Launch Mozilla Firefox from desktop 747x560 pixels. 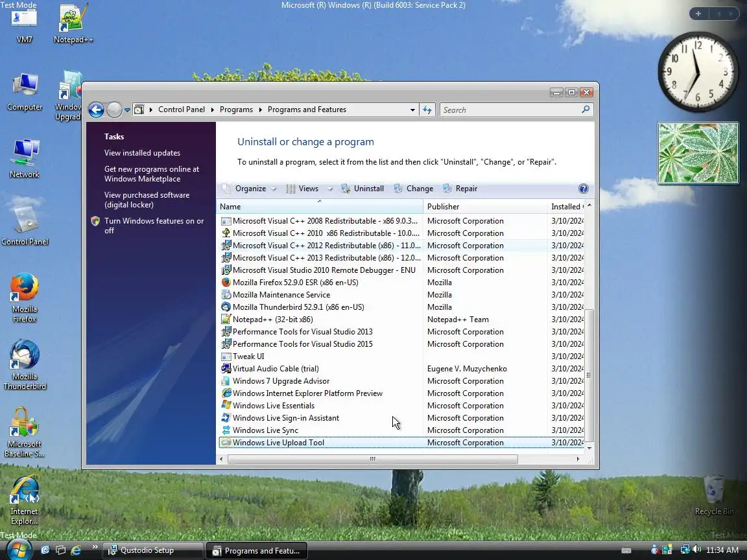(25, 297)
